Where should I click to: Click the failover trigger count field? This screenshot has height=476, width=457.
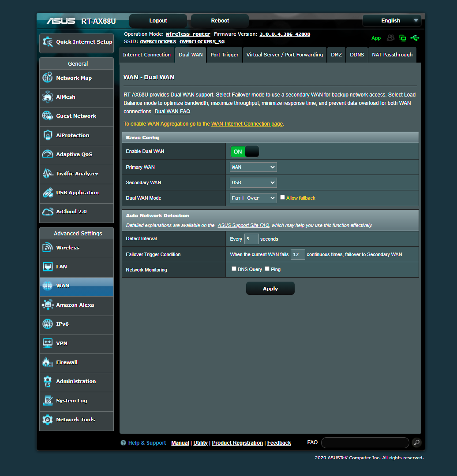point(298,254)
